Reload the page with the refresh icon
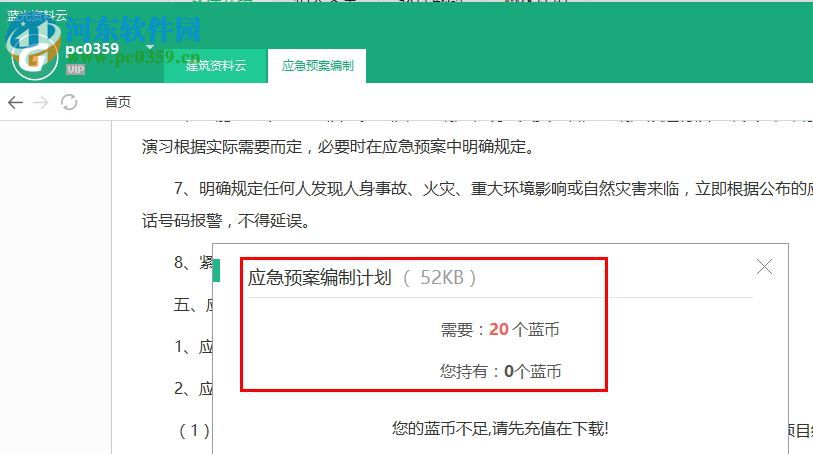 click(x=69, y=102)
